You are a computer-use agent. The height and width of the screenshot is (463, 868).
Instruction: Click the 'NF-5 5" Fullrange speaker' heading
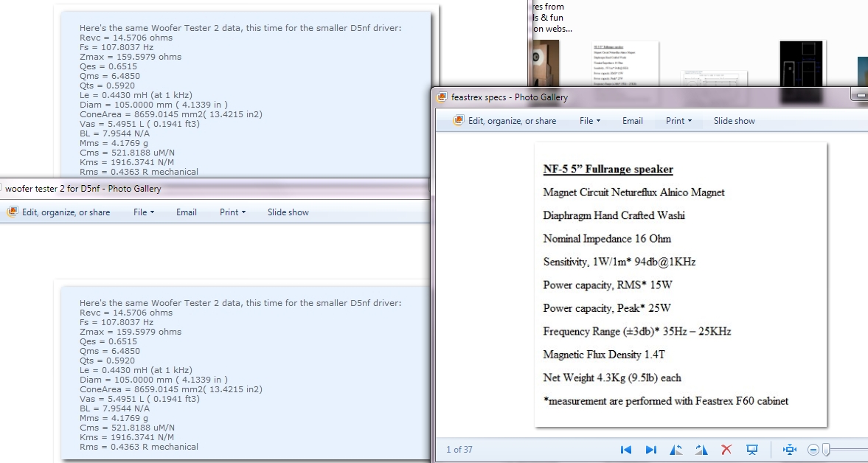(x=608, y=170)
